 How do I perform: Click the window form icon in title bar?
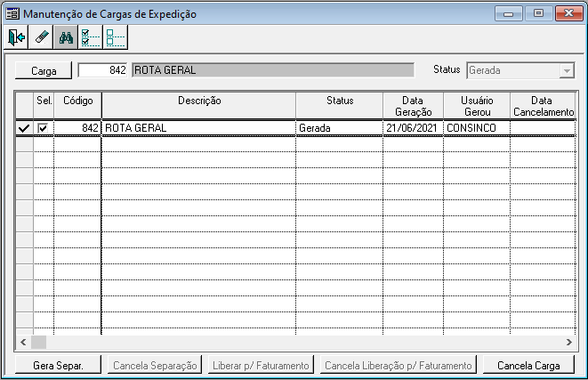pyautogui.click(x=12, y=14)
